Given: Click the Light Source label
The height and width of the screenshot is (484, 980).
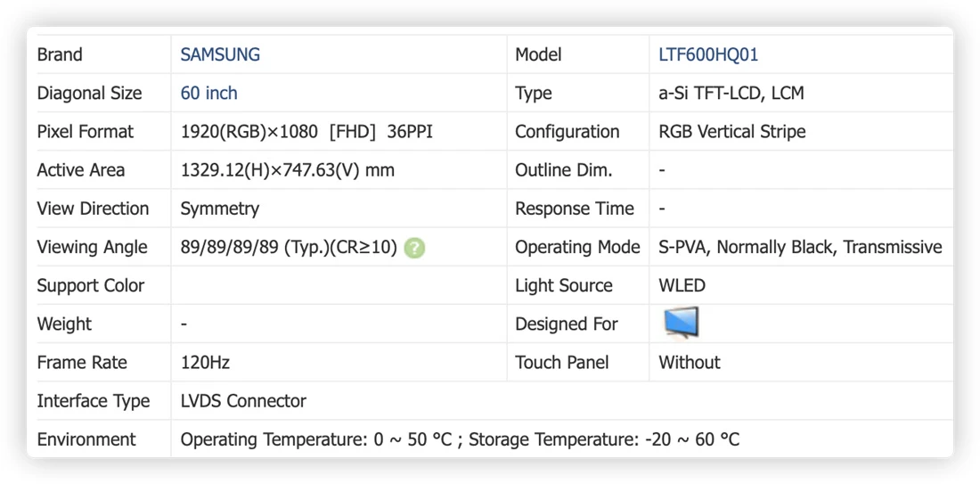Looking at the screenshot, I should (563, 286).
